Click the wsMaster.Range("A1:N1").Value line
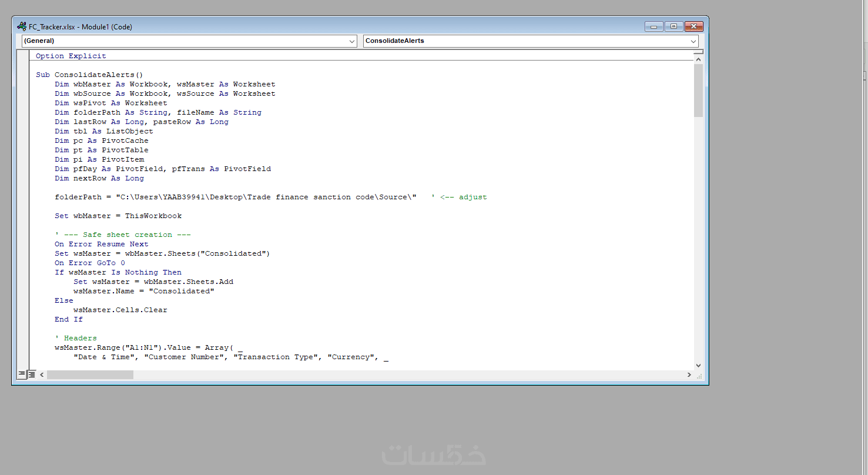This screenshot has width=868, height=475. pos(149,347)
